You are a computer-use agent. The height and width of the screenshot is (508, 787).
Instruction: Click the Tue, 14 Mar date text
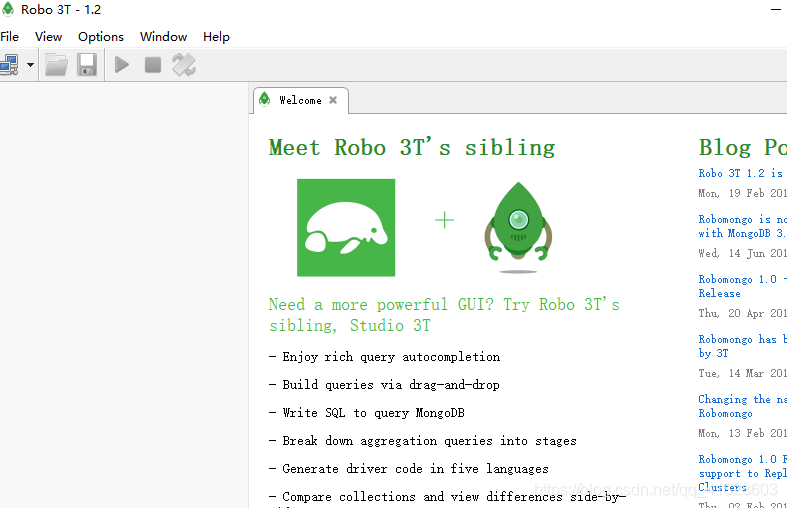tap(742, 373)
